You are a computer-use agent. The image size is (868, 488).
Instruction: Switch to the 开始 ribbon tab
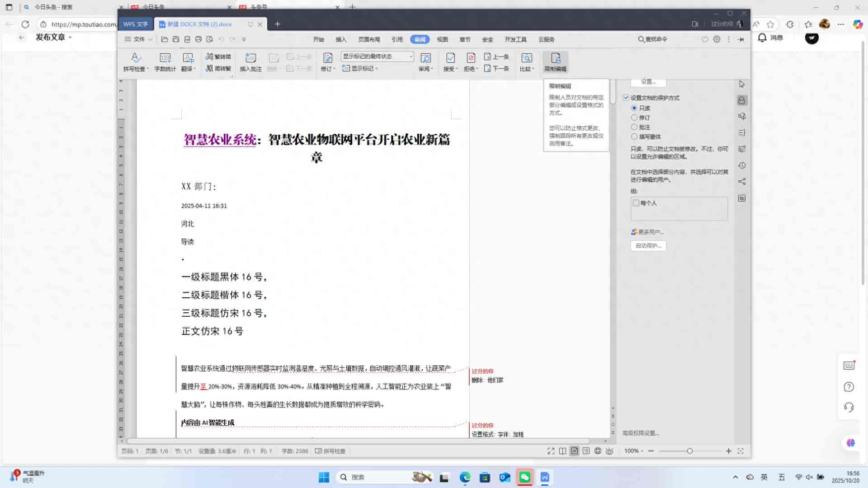tap(319, 39)
